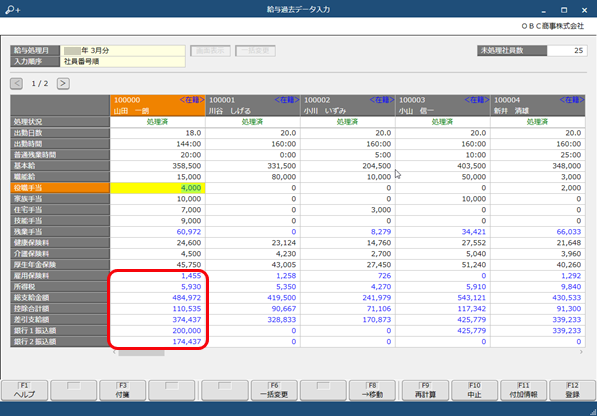Click the 役職手当 cell showing 4,000

click(158, 188)
